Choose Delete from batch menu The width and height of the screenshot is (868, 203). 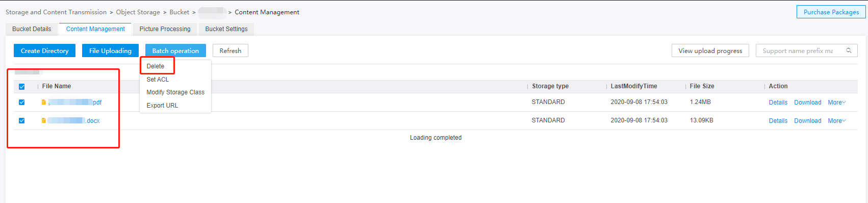coord(156,66)
